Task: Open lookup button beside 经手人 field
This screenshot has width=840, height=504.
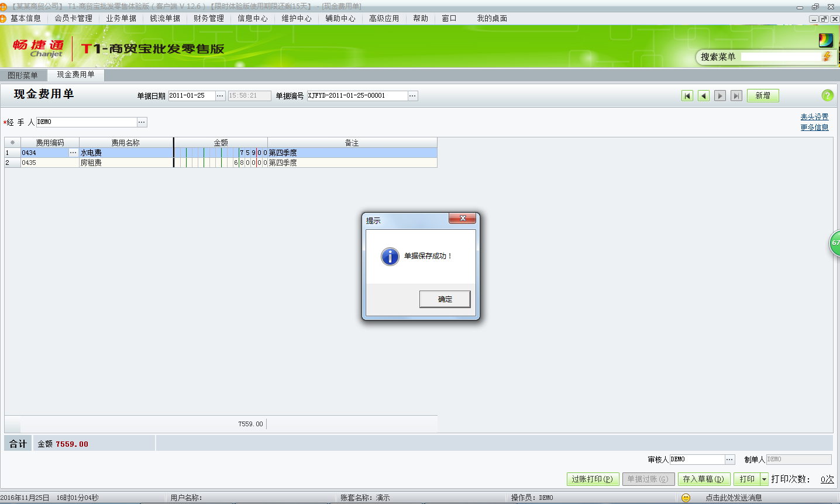Action: pos(142,122)
